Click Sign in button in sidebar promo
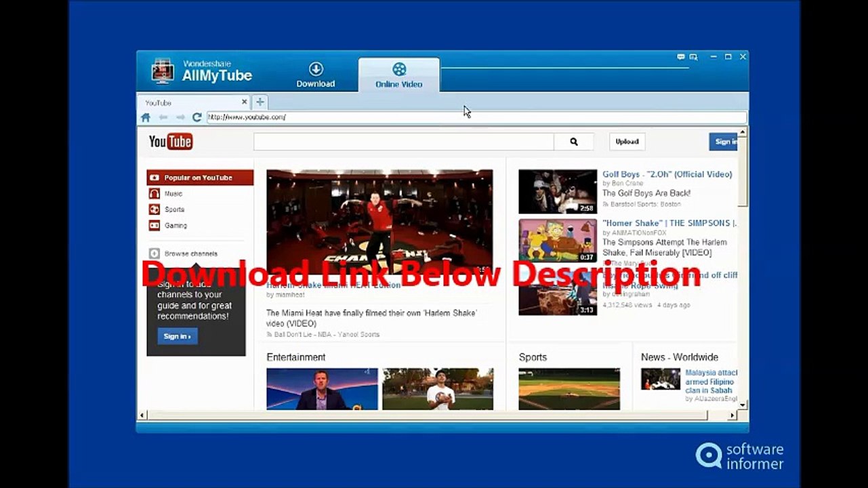 pyautogui.click(x=178, y=336)
